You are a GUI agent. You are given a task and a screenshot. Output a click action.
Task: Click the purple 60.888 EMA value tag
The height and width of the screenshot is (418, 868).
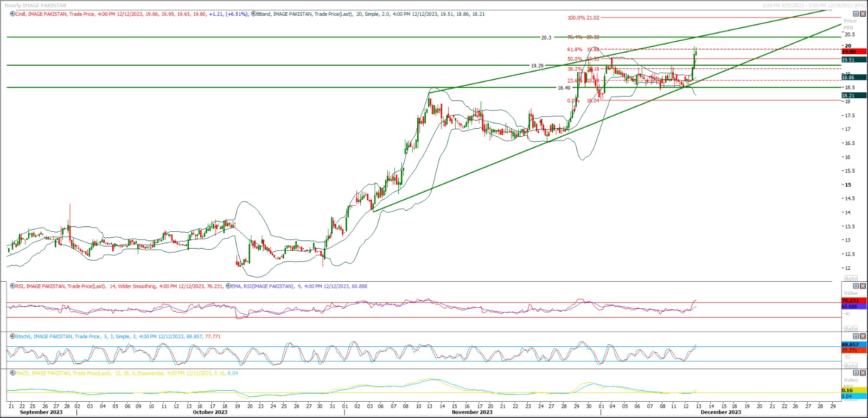click(x=853, y=307)
